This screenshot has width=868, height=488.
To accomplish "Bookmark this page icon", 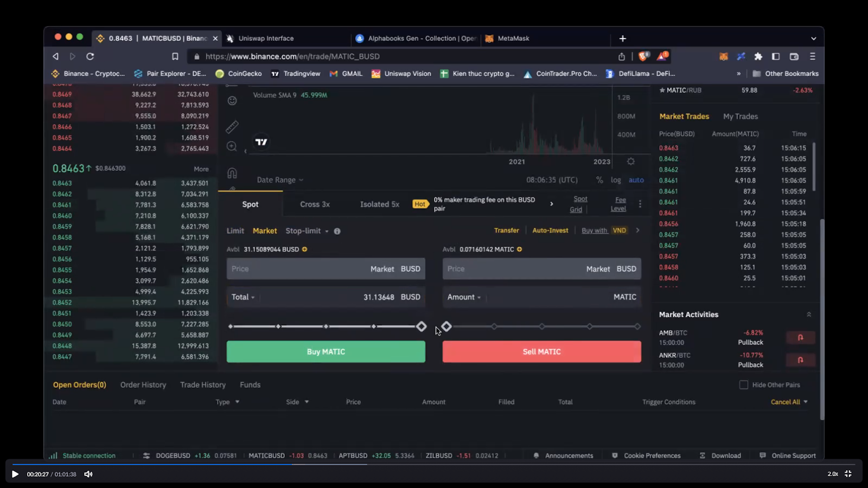I will click(x=175, y=56).
